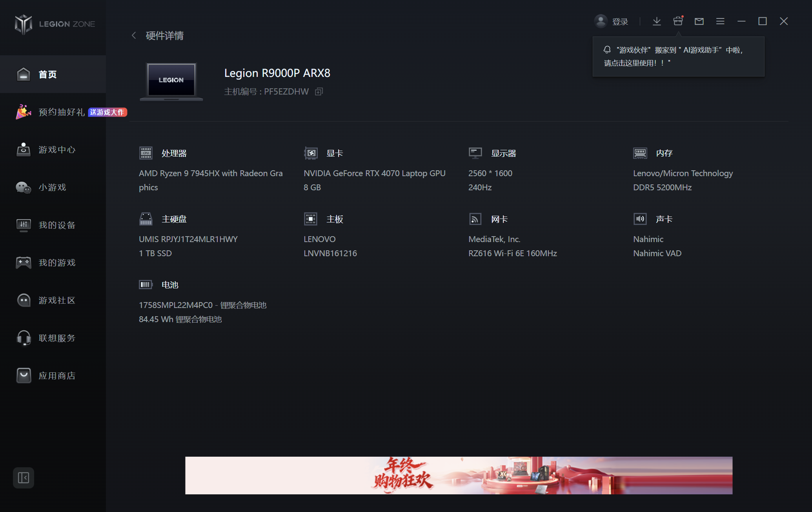Open the 年终购物狂欢 shopping banner
This screenshot has width=812, height=512.
pyautogui.click(x=459, y=475)
